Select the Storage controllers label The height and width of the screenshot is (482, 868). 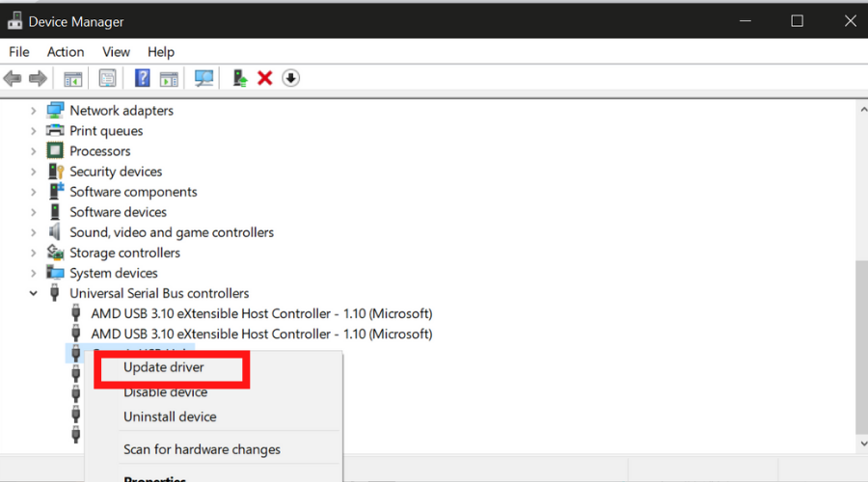(125, 253)
